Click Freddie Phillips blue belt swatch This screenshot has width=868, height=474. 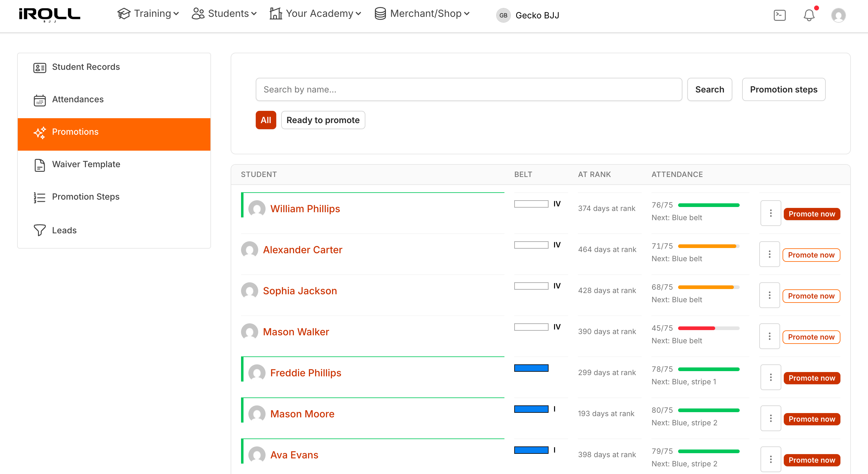(x=531, y=368)
